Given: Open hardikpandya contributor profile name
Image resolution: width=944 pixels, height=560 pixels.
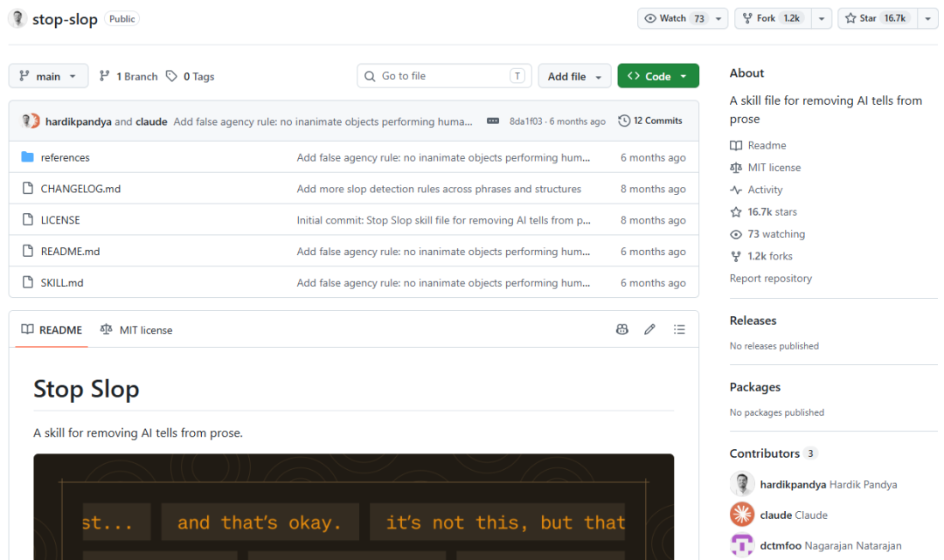Looking at the screenshot, I should coord(793,485).
